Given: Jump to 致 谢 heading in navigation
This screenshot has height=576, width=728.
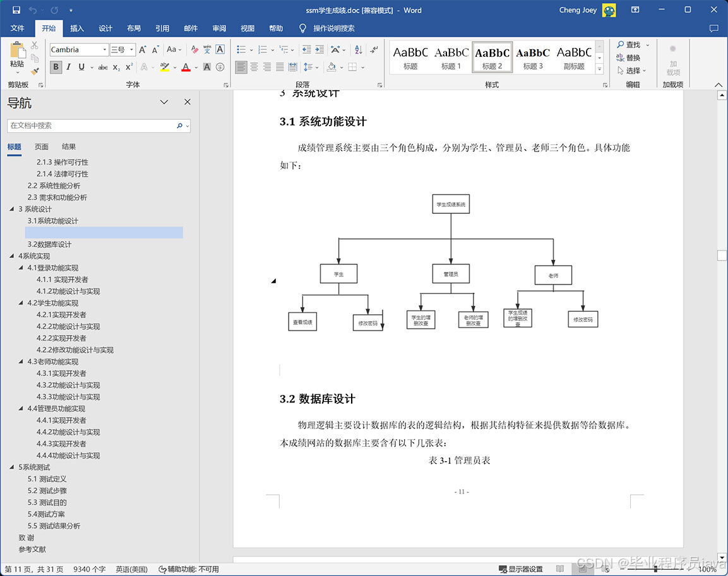Looking at the screenshot, I should tap(27, 538).
